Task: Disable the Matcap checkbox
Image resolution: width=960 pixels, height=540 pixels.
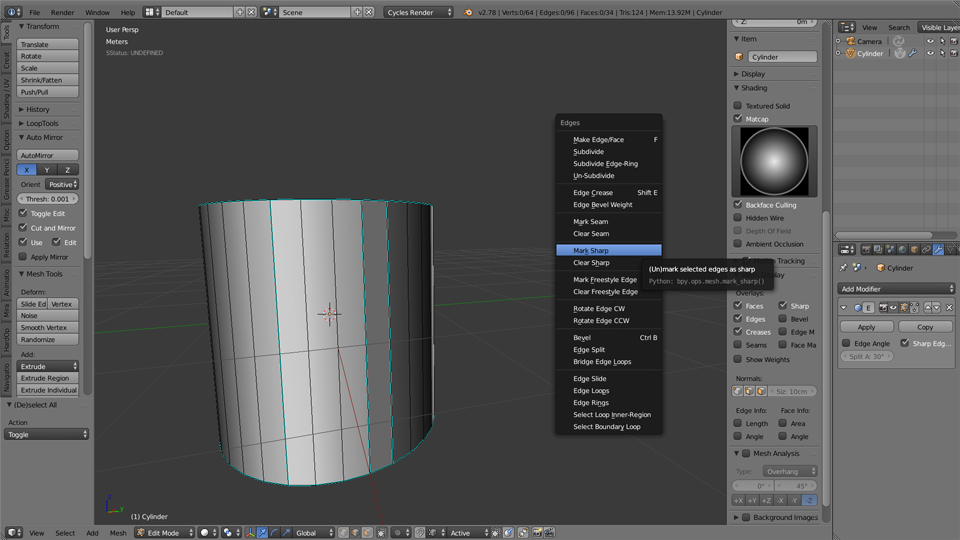Action: click(738, 118)
